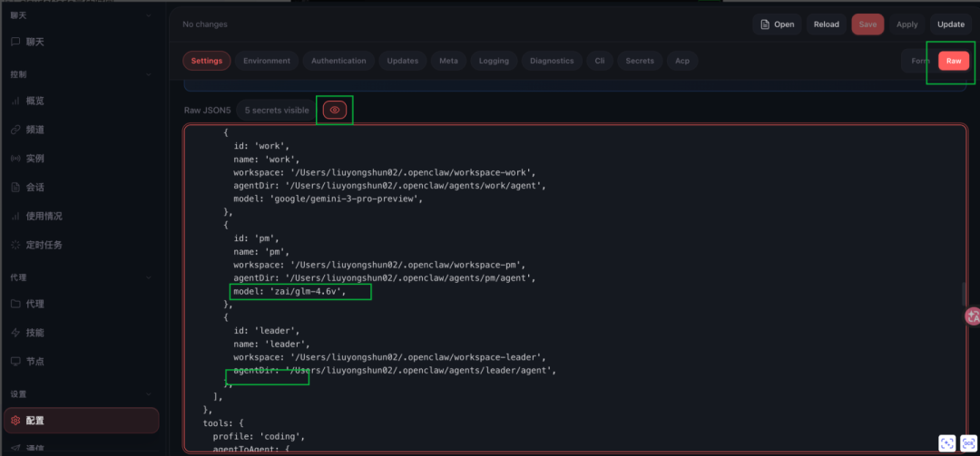
Task: Collapse the 设置 section header
Action: point(82,394)
